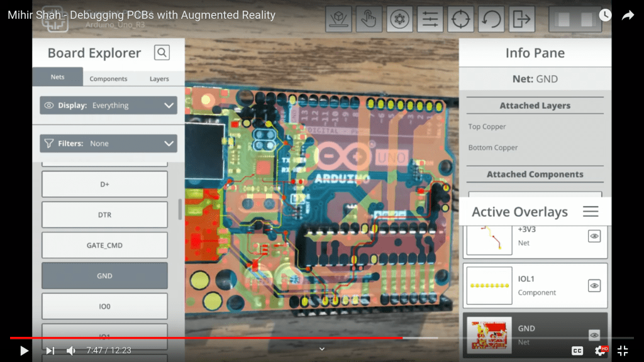Image resolution: width=644 pixels, height=362 pixels.
Task: Hide the IOL1 component overlay
Action: (x=594, y=285)
